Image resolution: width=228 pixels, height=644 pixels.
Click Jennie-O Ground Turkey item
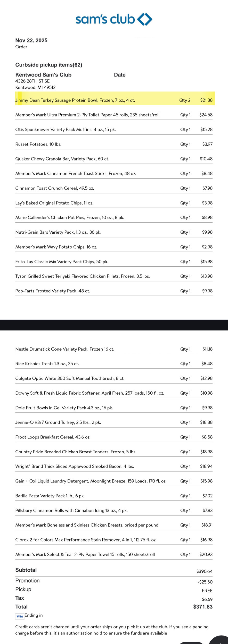[x=58, y=423]
